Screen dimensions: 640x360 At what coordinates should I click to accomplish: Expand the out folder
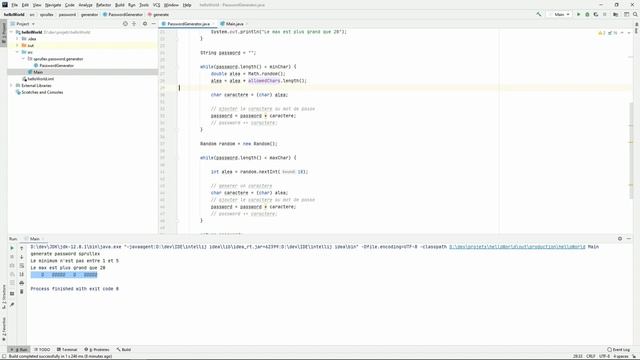click(x=18, y=45)
